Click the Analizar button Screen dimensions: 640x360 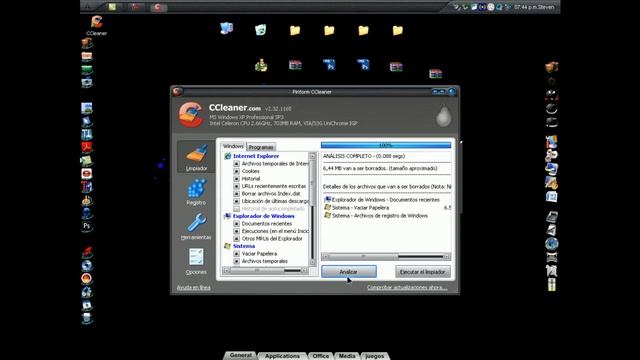(349, 272)
